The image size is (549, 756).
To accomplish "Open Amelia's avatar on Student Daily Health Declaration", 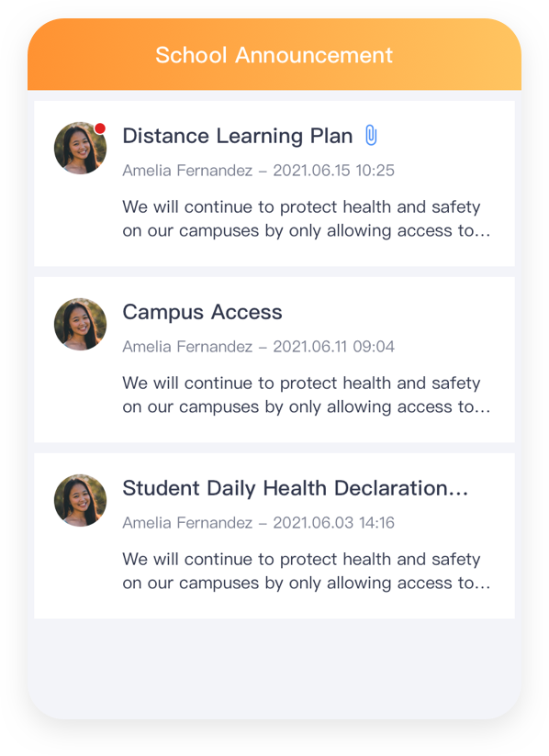I will click(80, 500).
